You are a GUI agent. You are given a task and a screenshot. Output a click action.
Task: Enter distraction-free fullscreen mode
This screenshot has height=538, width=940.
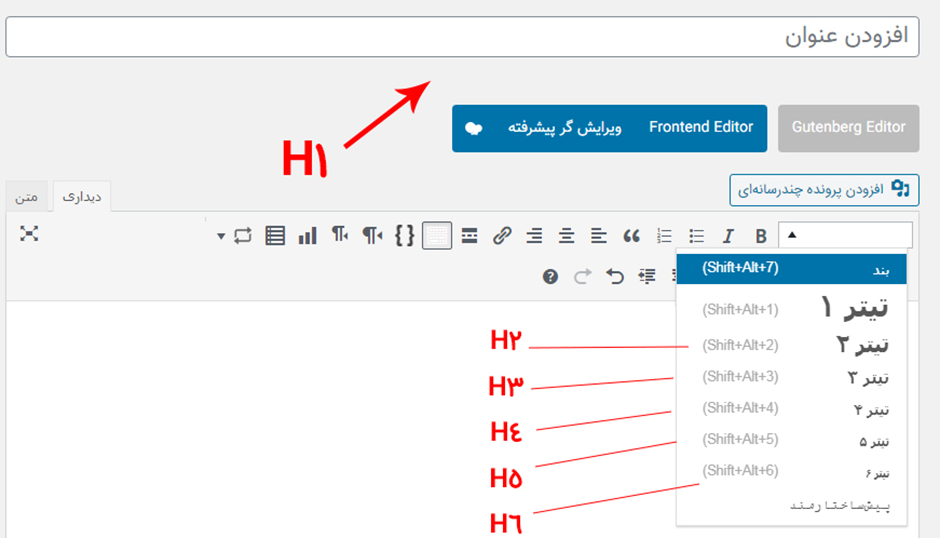[29, 234]
